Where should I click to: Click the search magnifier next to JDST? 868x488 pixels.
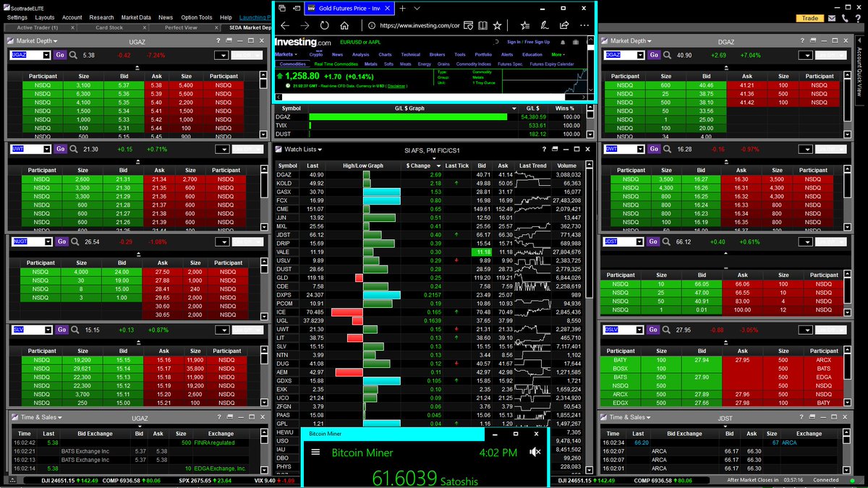pyautogui.click(x=668, y=241)
